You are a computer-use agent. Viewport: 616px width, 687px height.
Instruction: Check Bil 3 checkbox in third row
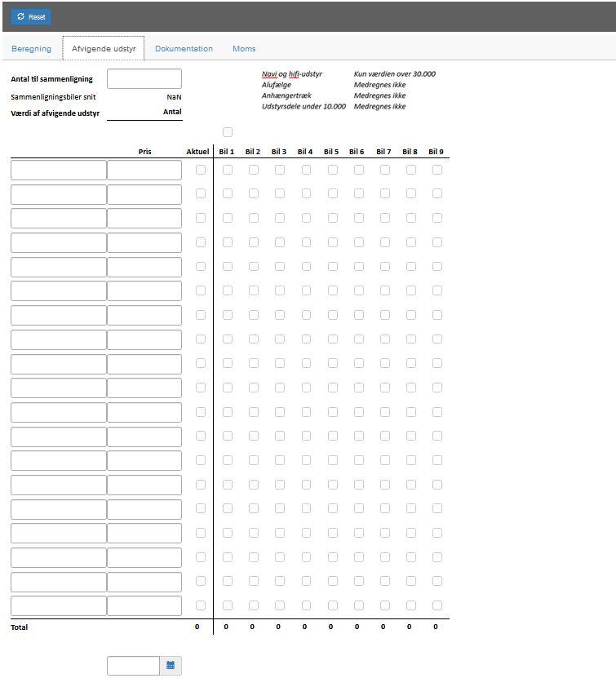(x=280, y=218)
